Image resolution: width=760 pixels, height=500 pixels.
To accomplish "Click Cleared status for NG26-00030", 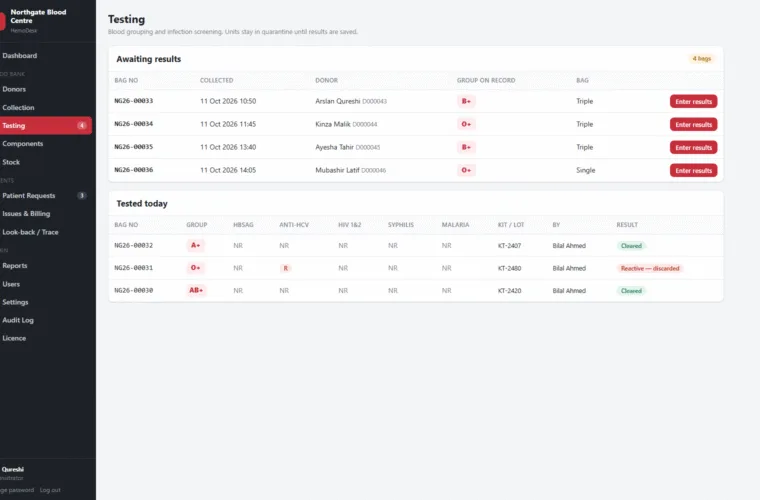I will [631, 291].
